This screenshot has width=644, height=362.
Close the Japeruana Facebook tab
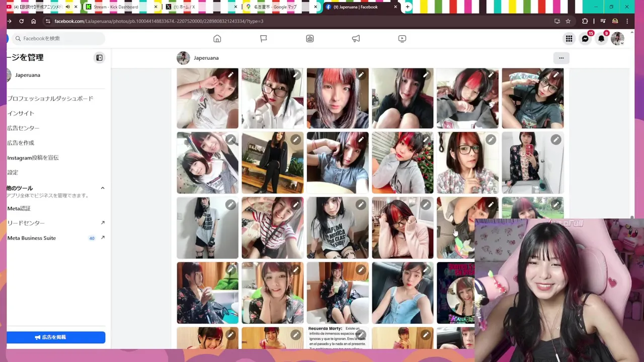(395, 7)
